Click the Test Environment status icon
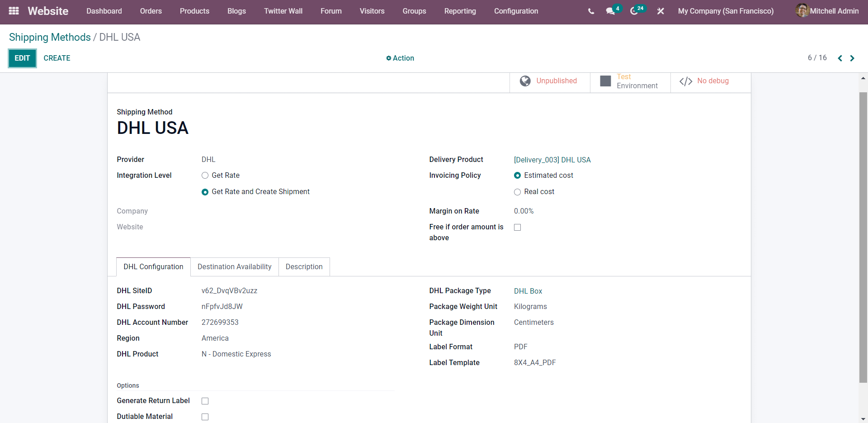The height and width of the screenshot is (423, 868). 605,81
